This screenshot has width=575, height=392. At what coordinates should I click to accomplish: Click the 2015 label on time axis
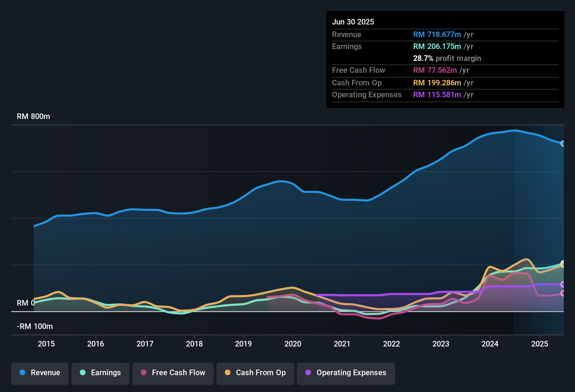pyautogui.click(x=46, y=344)
